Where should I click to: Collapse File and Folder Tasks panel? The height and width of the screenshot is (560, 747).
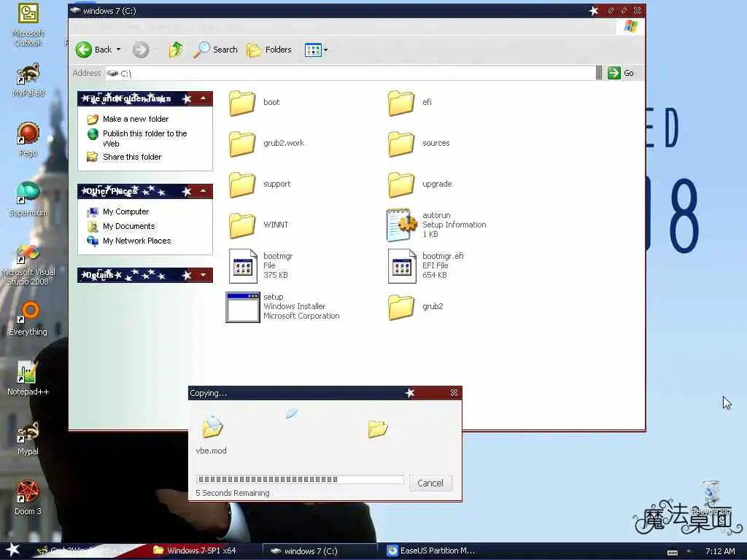(x=204, y=98)
